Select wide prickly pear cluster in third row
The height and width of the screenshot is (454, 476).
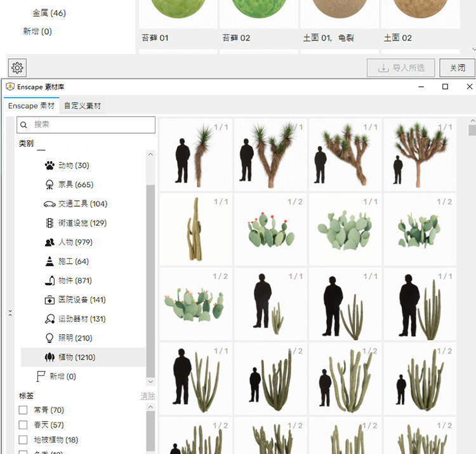196,304
